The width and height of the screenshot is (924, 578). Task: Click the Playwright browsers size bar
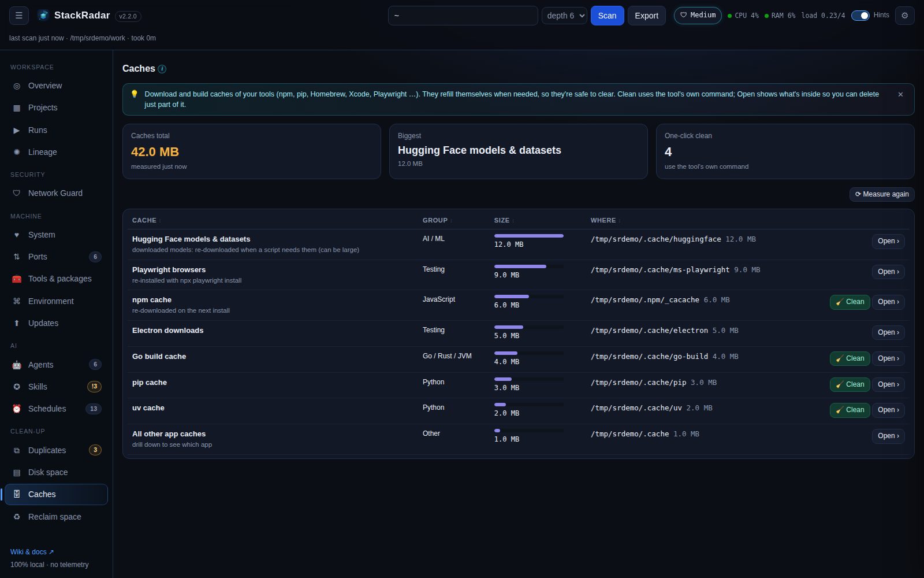coord(529,266)
